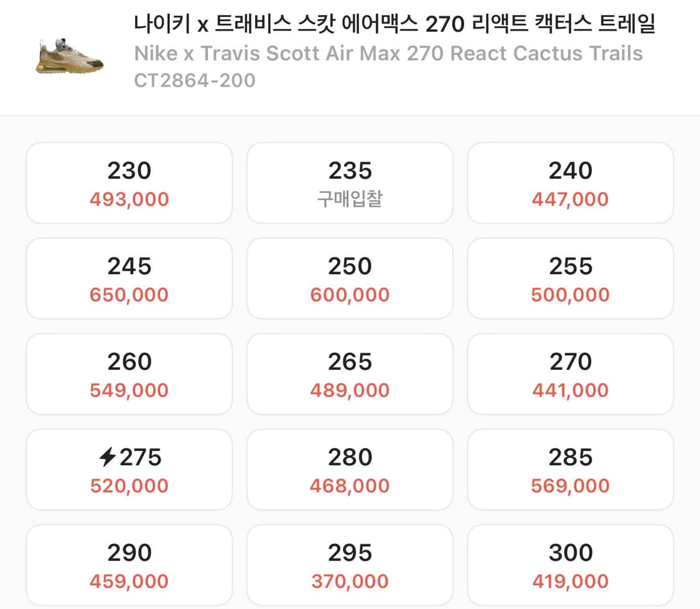
Task: Choose size 235 with 구매입찰 label
Action: (x=349, y=182)
